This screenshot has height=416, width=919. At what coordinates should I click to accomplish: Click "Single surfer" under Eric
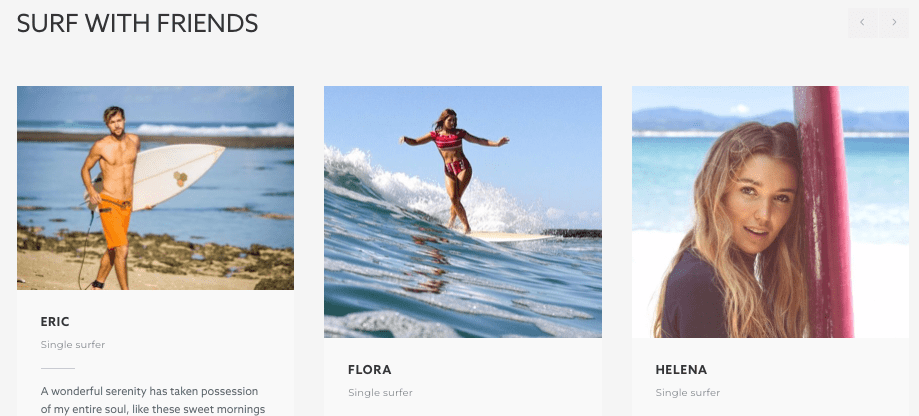[73, 345]
